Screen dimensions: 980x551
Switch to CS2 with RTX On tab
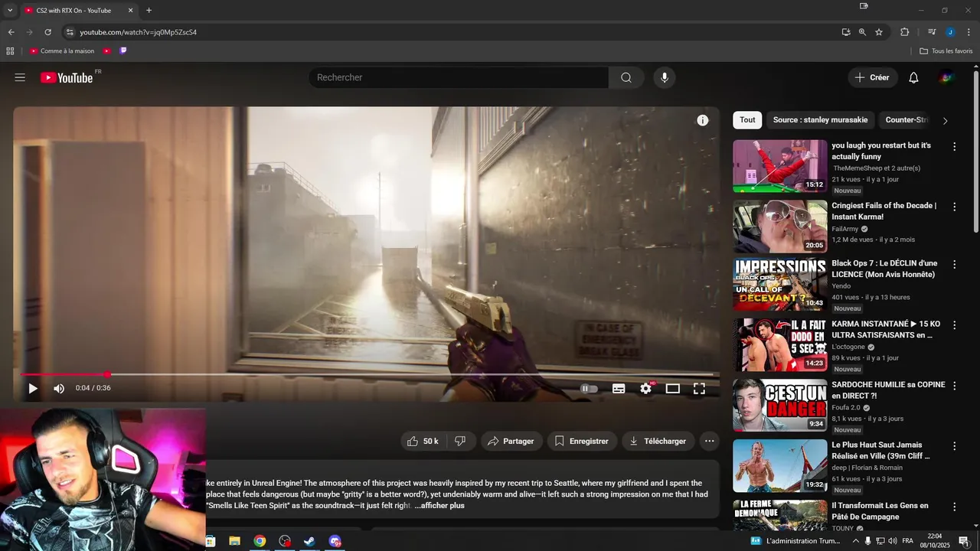tap(79, 11)
